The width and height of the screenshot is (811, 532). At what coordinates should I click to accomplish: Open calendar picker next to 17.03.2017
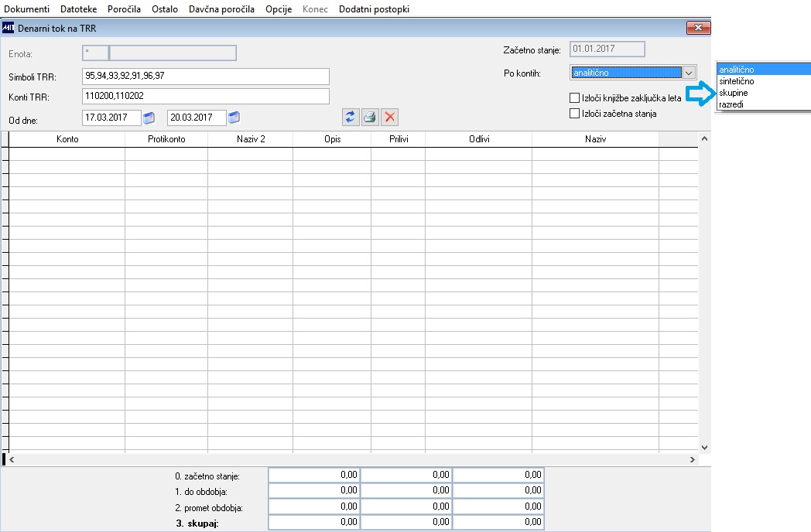[x=149, y=118]
